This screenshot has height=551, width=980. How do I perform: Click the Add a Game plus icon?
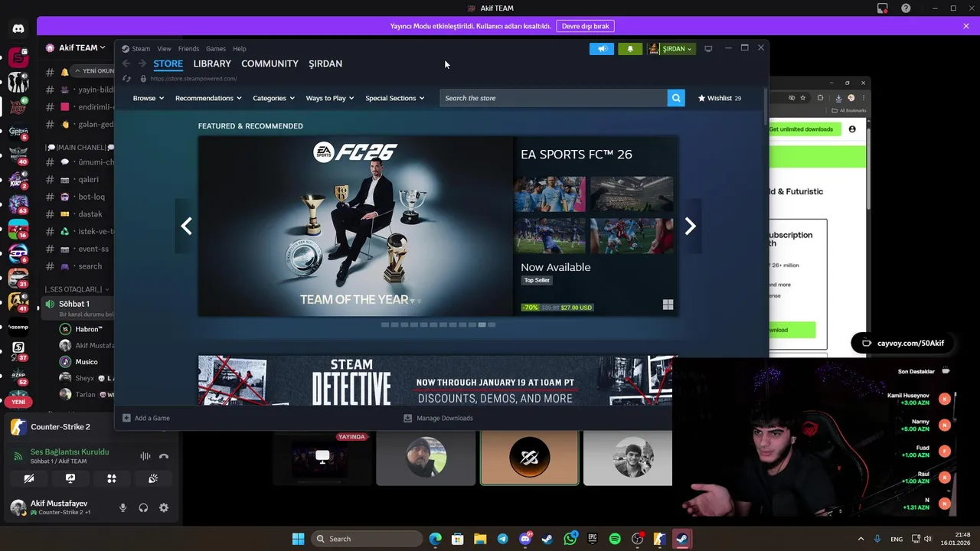pos(127,418)
